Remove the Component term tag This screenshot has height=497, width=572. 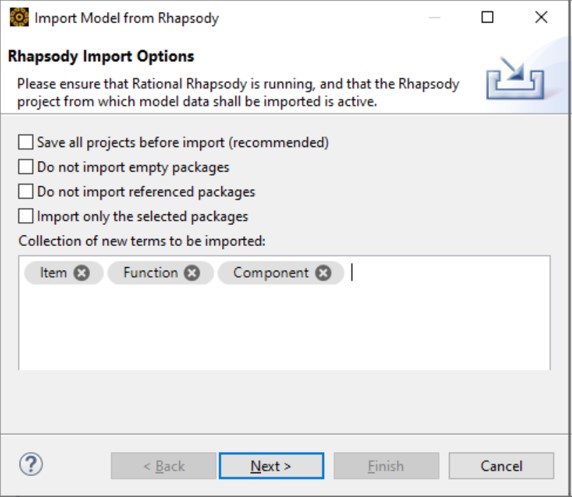pyautogui.click(x=323, y=273)
